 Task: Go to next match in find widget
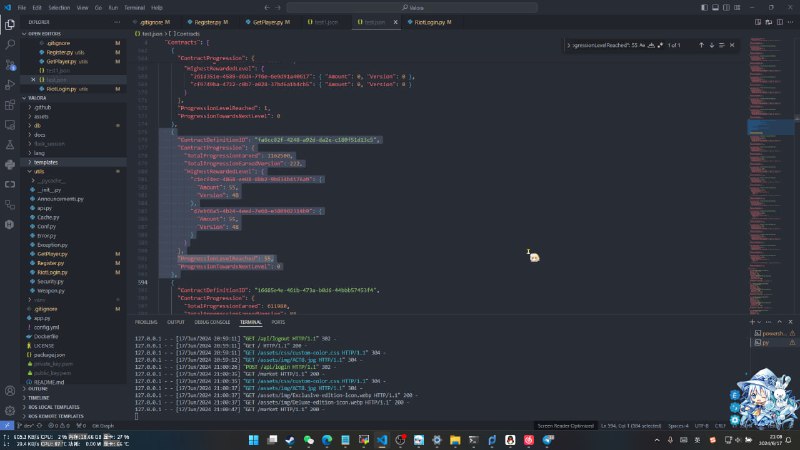tap(713, 45)
